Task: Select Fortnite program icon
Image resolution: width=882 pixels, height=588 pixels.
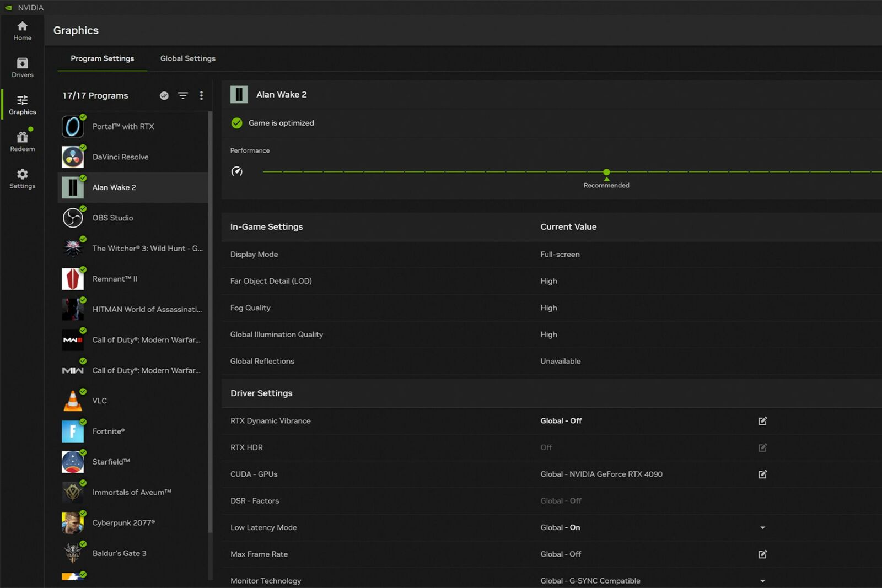Action: [73, 431]
